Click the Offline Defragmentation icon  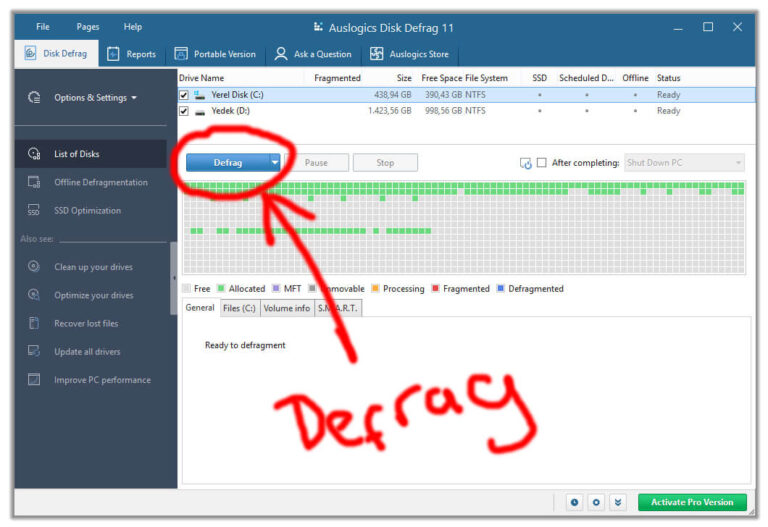34,182
